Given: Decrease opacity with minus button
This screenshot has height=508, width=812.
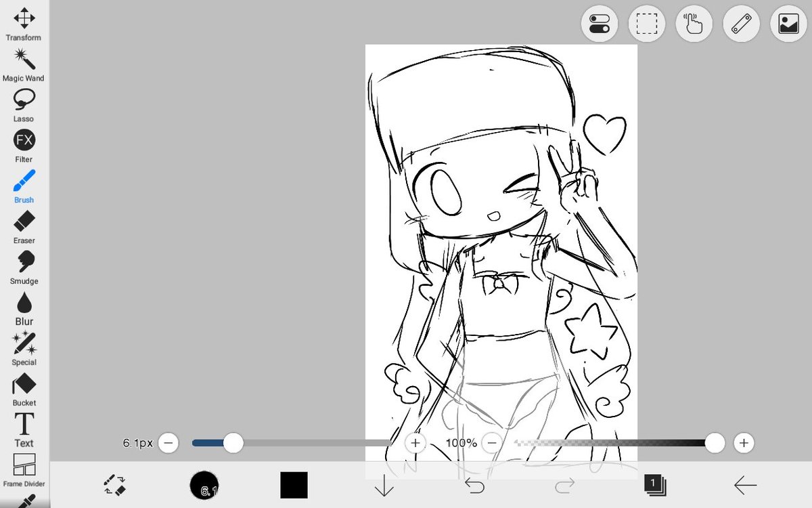Looking at the screenshot, I should pos(492,443).
